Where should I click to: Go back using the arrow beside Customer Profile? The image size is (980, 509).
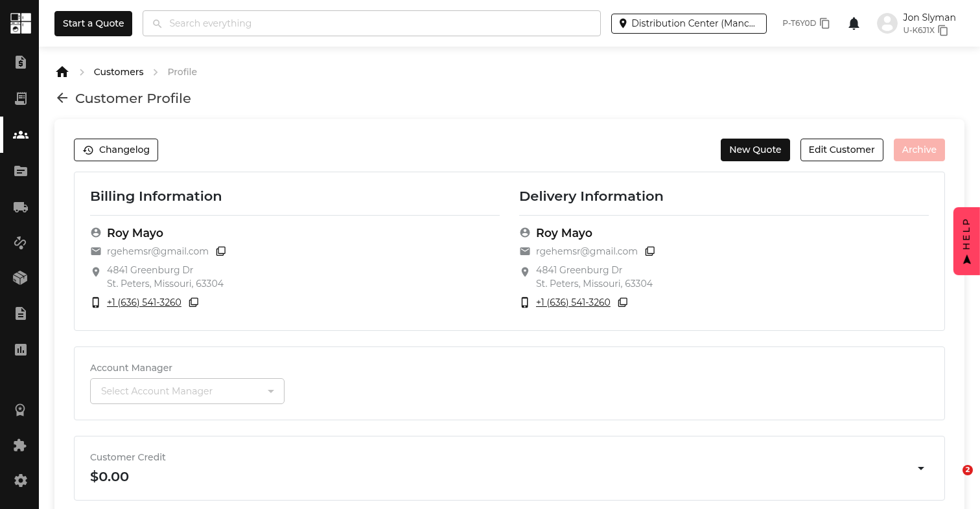(x=62, y=98)
